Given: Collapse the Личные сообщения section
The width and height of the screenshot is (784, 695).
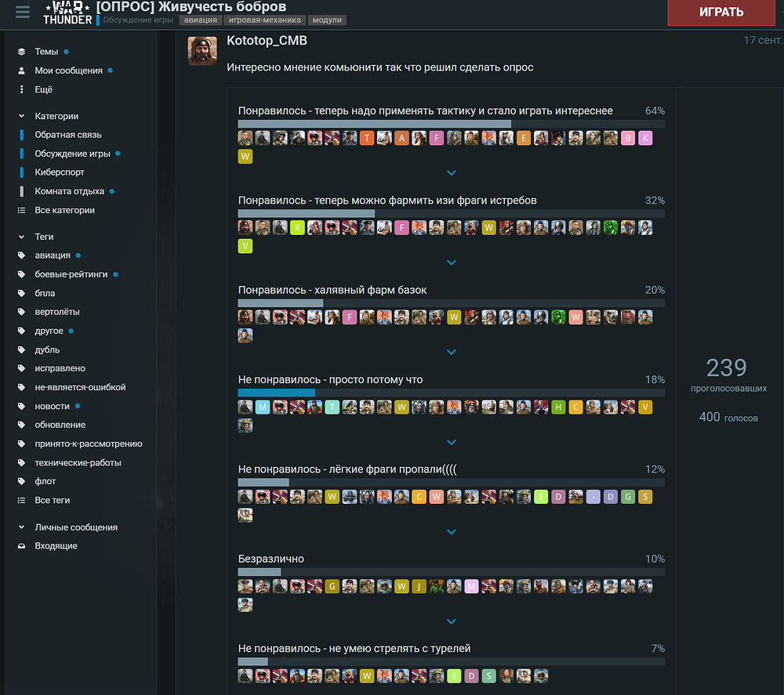Looking at the screenshot, I should click(x=21, y=527).
